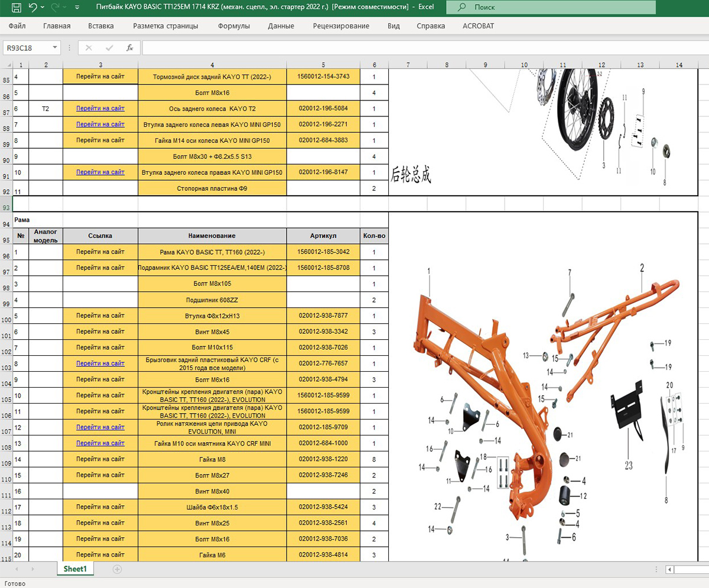Open the Формулы ribbon tab

(233, 26)
